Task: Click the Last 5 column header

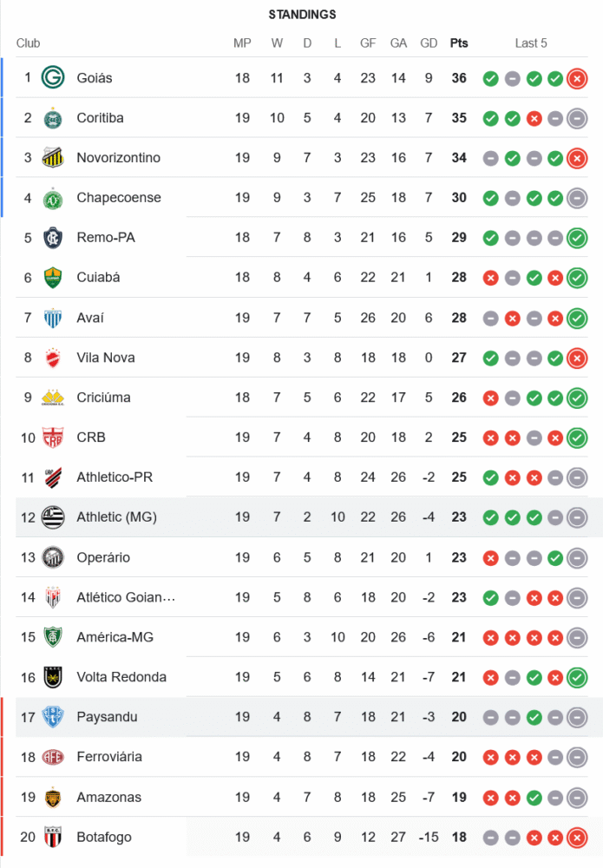Action: [531, 43]
